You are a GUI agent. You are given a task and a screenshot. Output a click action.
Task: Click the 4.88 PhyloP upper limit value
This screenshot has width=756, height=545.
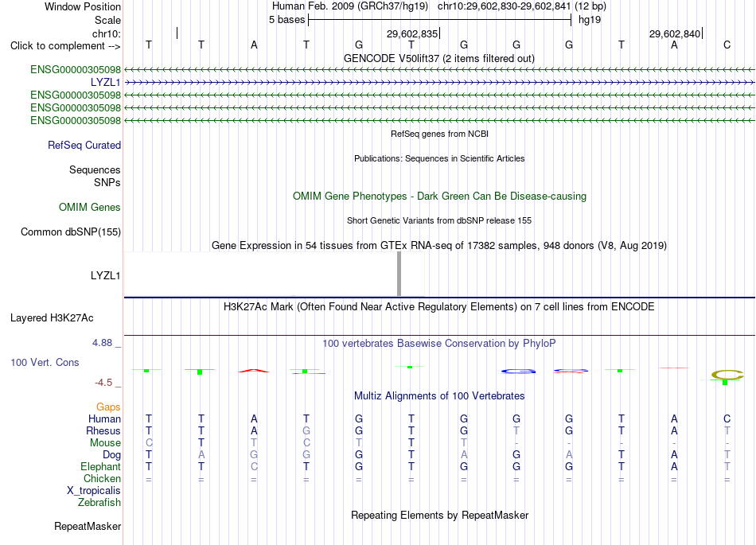pyautogui.click(x=102, y=343)
